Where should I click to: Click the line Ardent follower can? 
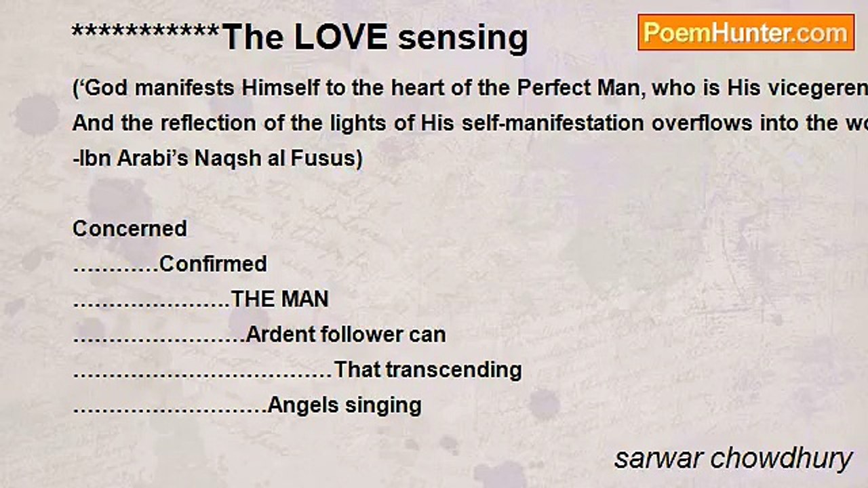[x=346, y=334]
